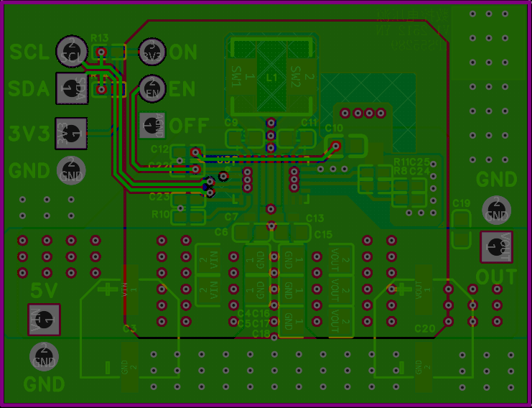Select the C3 electrolytic capacitor plus pad
Screen dimensions: 532x408
click(130, 290)
